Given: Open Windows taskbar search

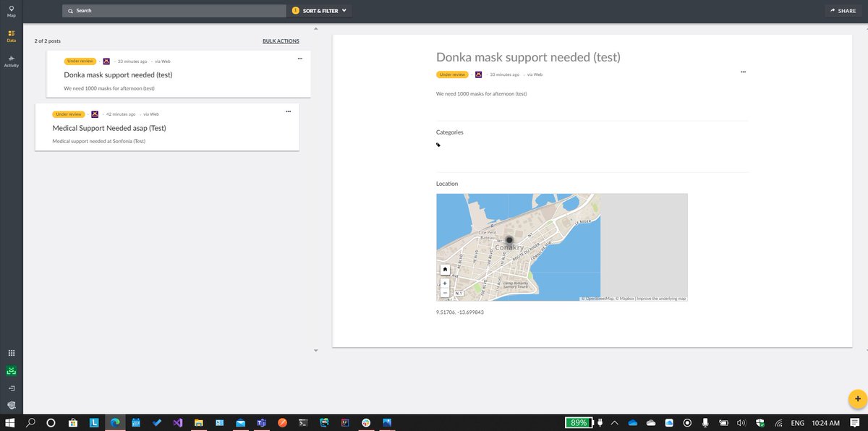Looking at the screenshot, I should click(x=31, y=422).
